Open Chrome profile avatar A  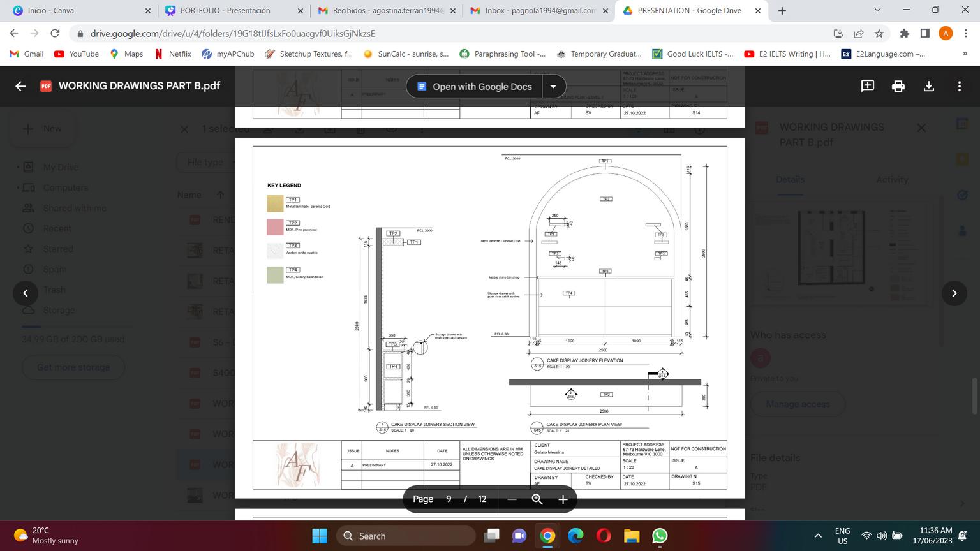(946, 34)
